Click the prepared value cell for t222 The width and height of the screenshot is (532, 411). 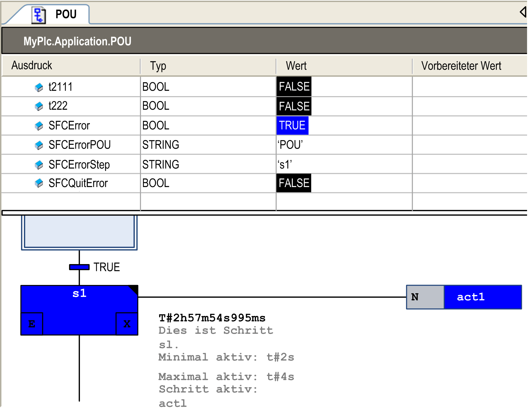469,106
